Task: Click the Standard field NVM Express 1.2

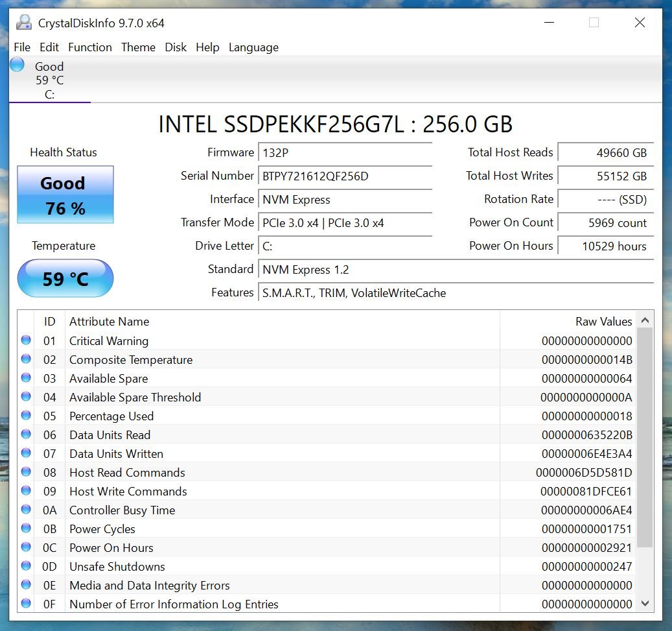Action: point(456,270)
